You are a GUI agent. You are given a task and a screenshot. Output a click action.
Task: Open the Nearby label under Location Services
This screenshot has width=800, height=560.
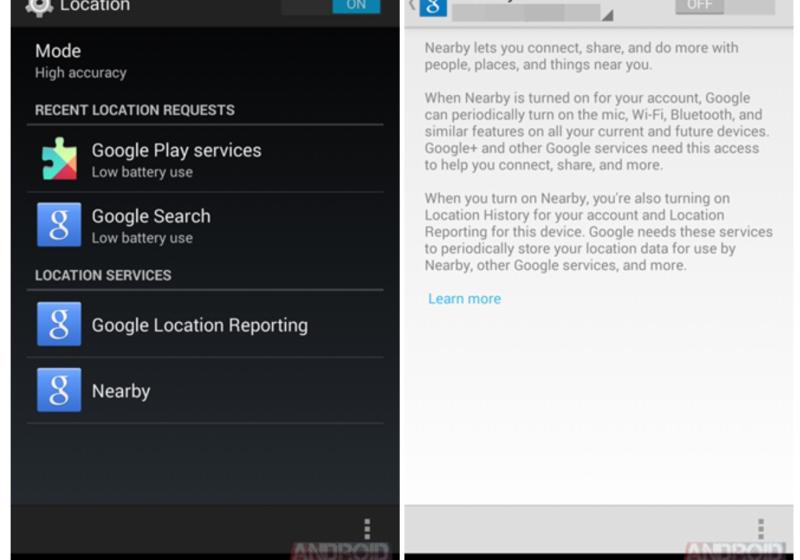pos(120,391)
